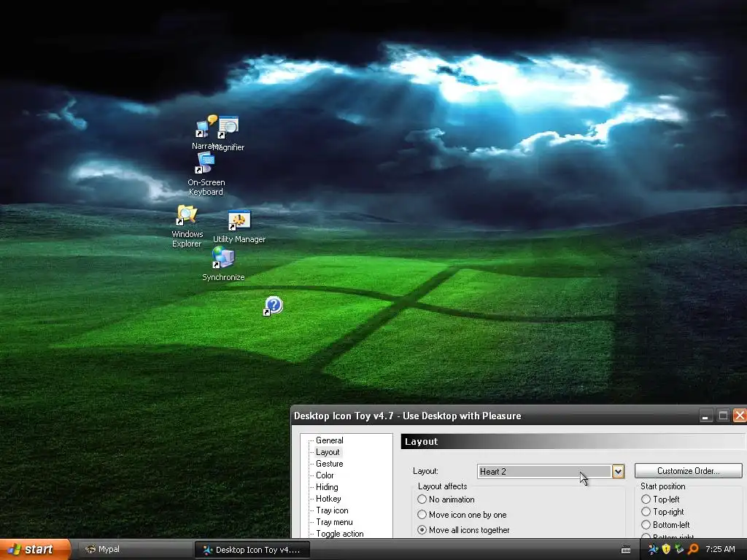Select the Magnifier desktop shortcut icon
Screen dimensions: 747x560
pos(228,127)
